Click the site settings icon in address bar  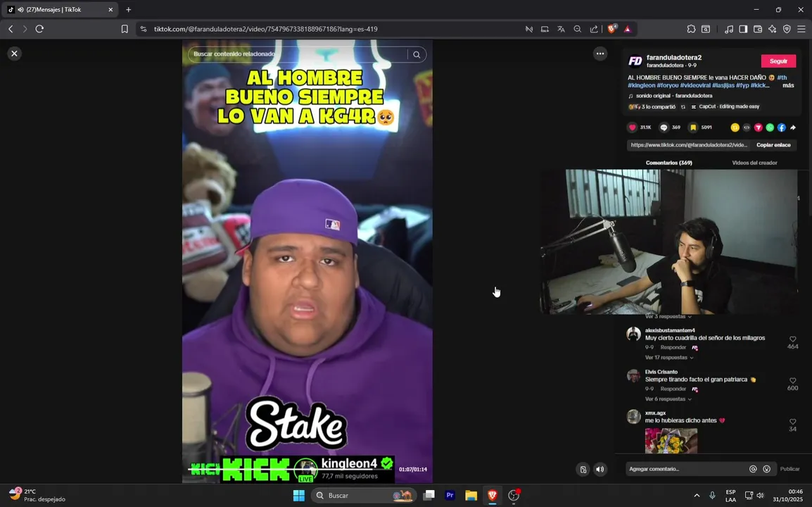click(144, 29)
